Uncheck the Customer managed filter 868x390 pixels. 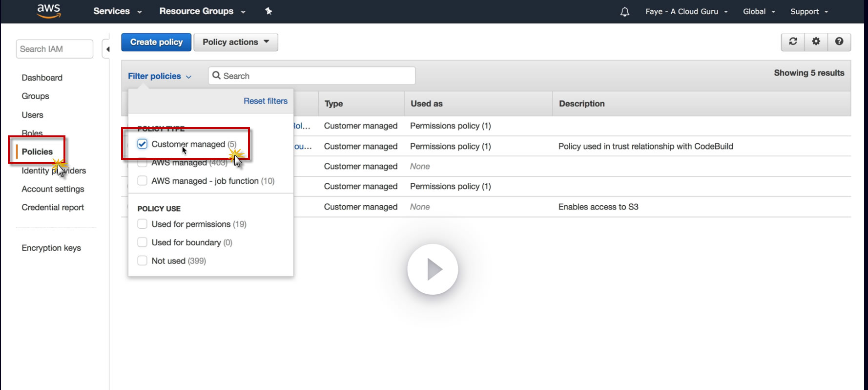pos(143,144)
